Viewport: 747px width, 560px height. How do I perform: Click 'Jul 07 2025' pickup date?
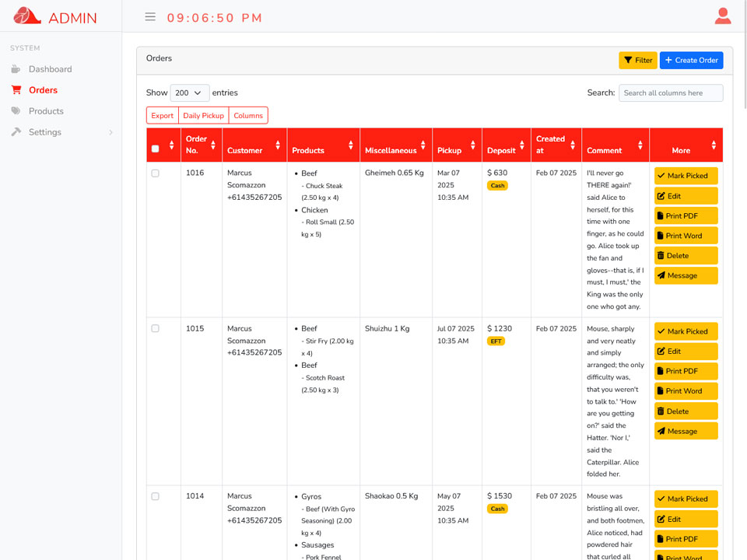455,328
